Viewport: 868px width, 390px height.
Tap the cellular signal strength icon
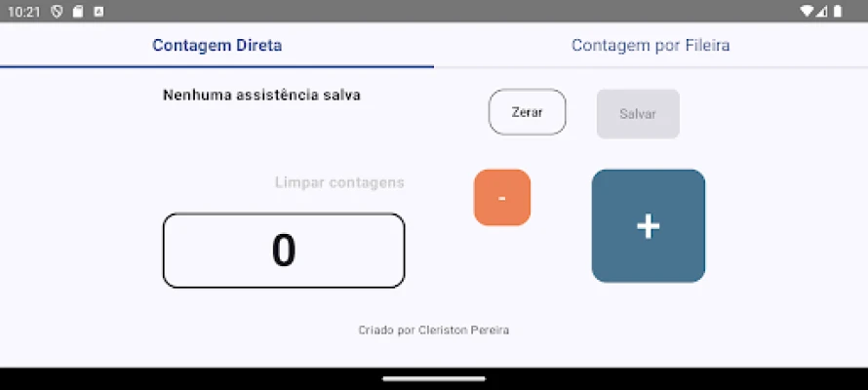(822, 11)
